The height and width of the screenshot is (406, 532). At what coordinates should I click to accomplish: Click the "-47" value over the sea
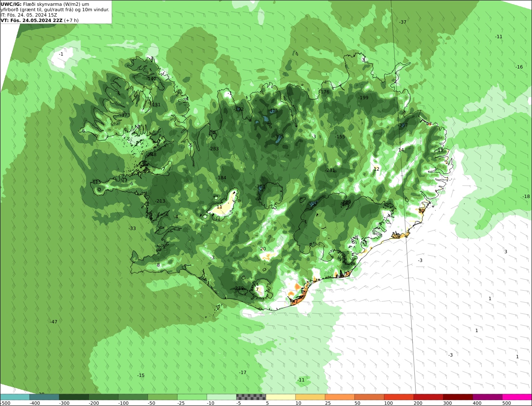(x=54, y=322)
